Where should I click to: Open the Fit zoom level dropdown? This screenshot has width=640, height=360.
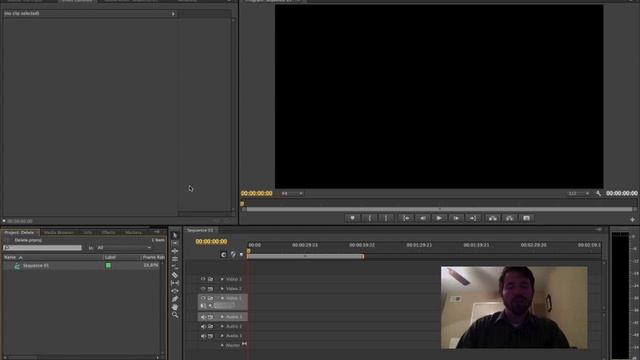pyautogui.click(x=292, y=193)
